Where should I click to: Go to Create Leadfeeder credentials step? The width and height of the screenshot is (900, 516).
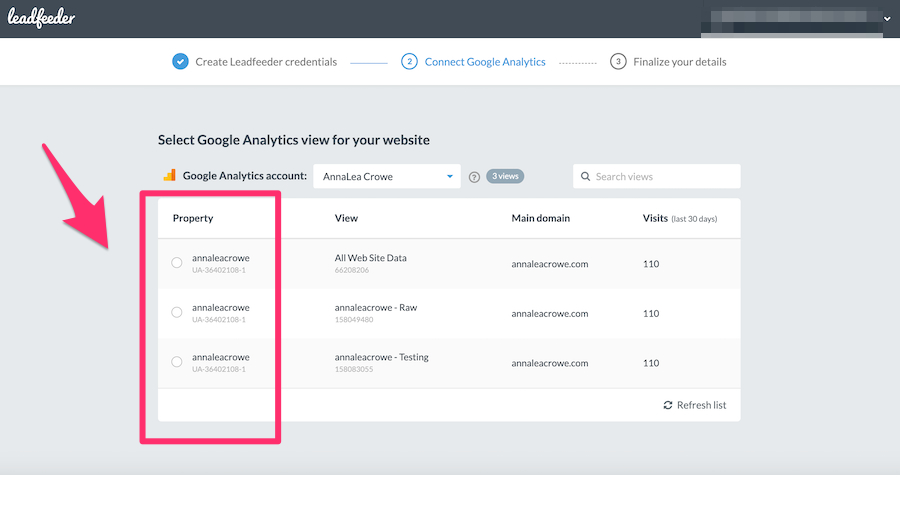266,62
